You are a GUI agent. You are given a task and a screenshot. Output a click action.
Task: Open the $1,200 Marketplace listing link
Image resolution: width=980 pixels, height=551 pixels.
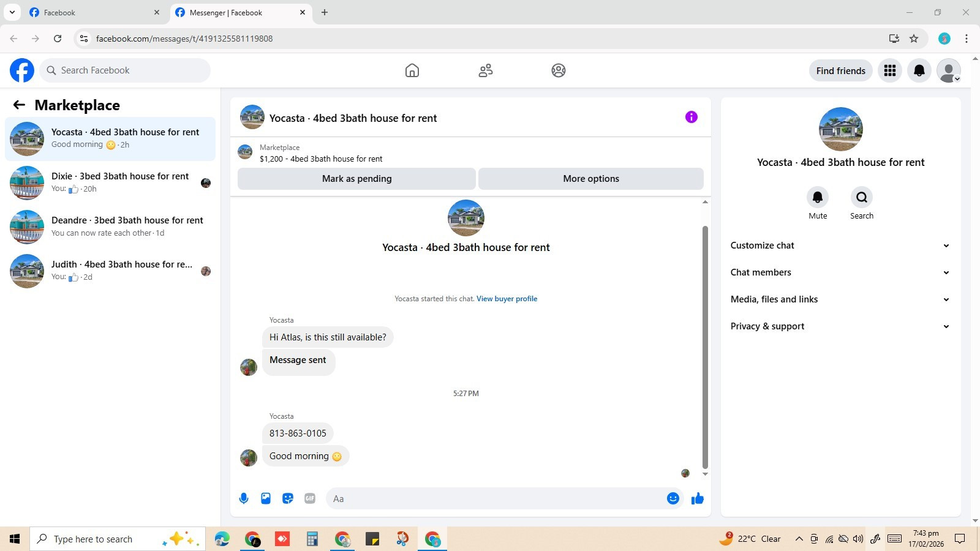click(321, 159)
